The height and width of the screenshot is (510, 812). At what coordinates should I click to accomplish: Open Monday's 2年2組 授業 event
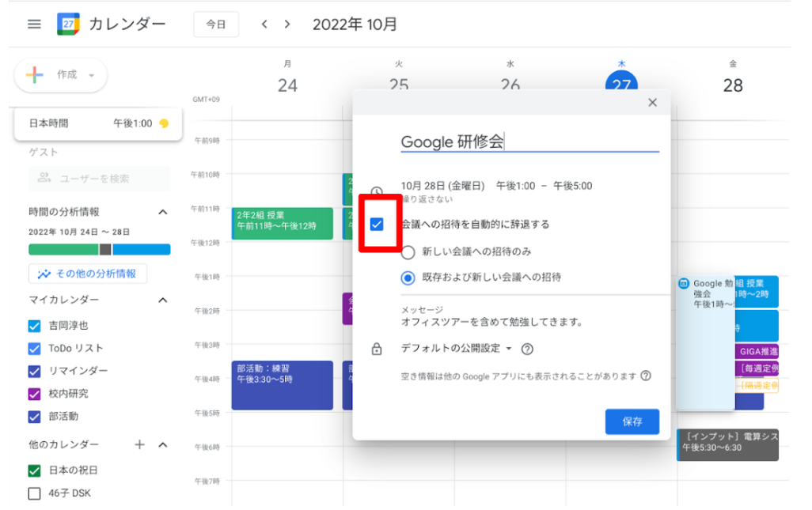point(283,224)
